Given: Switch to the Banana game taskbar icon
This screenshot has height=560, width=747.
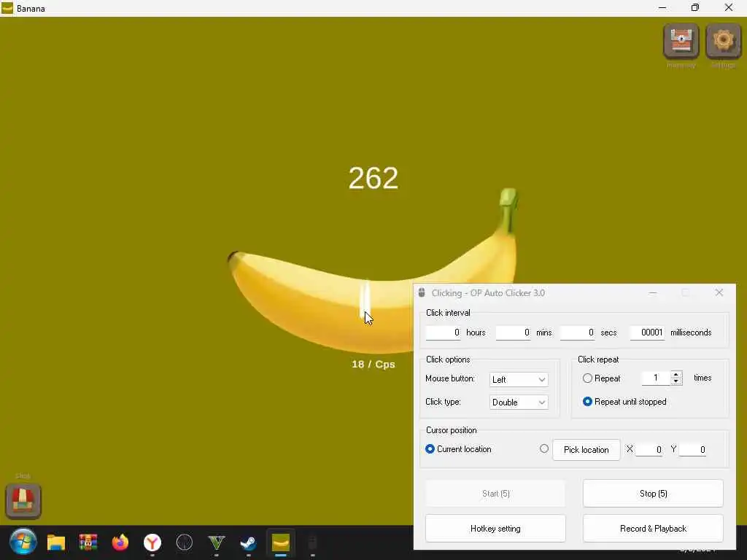Looking at the screenshot, I should click(281, 542).
